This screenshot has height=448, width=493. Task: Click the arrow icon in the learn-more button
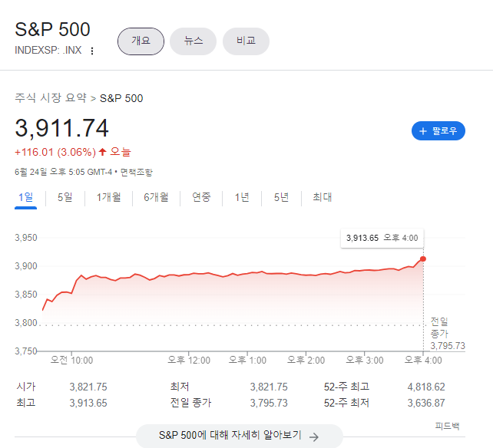[x=314, y=436]
